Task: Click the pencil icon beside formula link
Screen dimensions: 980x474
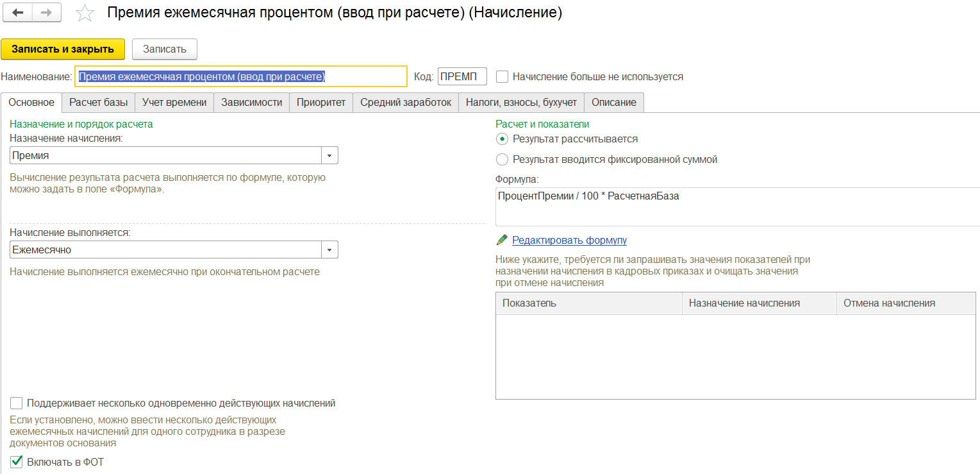Action: click(502, 240)
